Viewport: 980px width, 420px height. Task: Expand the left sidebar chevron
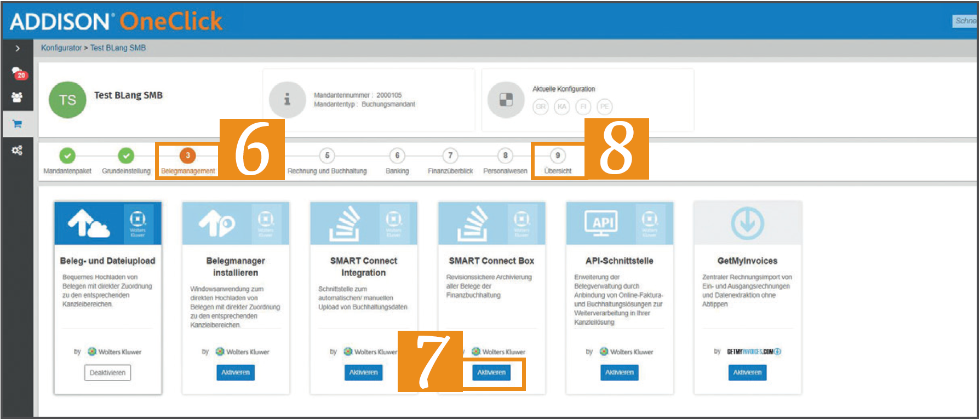tap(18, 48)
